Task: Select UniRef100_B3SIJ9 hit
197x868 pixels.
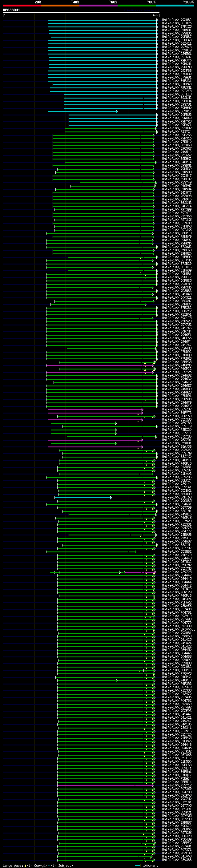Action: [x=176, y=426]
